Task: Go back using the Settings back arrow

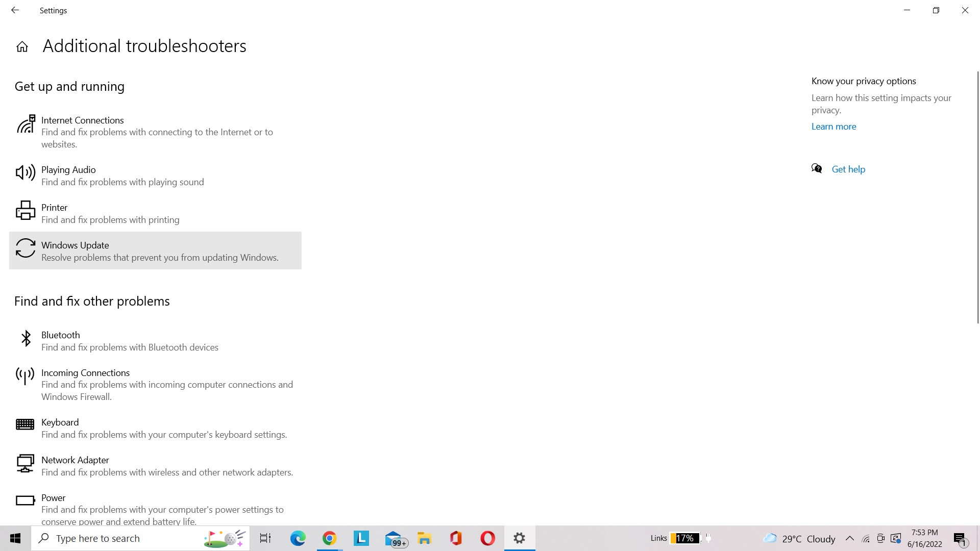Action: [x=15, y=10]
